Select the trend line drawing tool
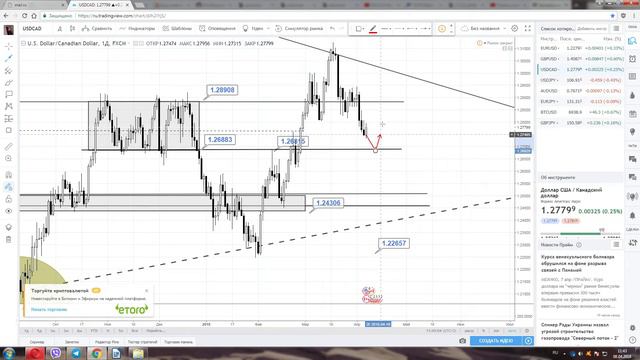 pyautogui.click(x=9, y=58)
